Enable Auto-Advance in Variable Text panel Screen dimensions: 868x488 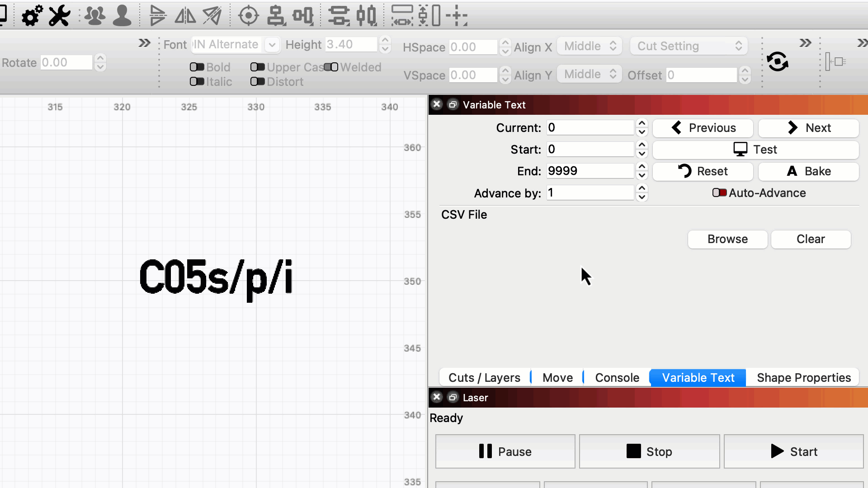pyautogui.click(x=719, y=192)
